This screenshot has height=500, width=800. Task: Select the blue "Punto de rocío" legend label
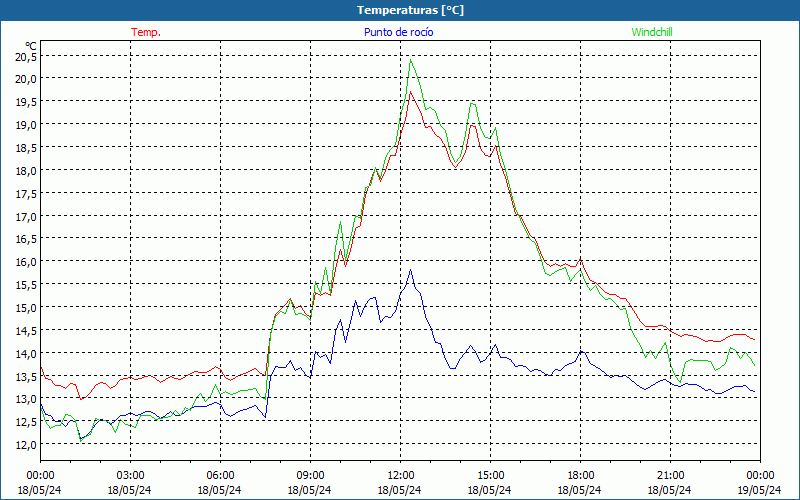398,32
